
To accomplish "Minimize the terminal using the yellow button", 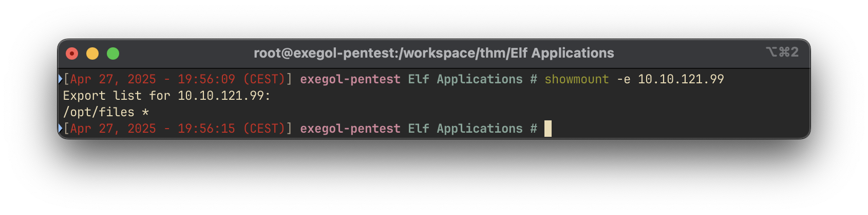I will click(x=92, y=53).
